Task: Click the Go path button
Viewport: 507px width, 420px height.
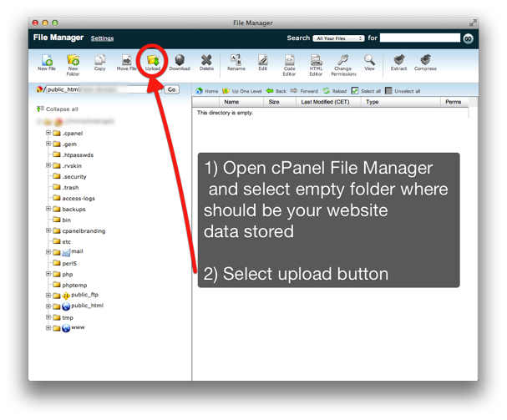Action: (x=172, y=89)
